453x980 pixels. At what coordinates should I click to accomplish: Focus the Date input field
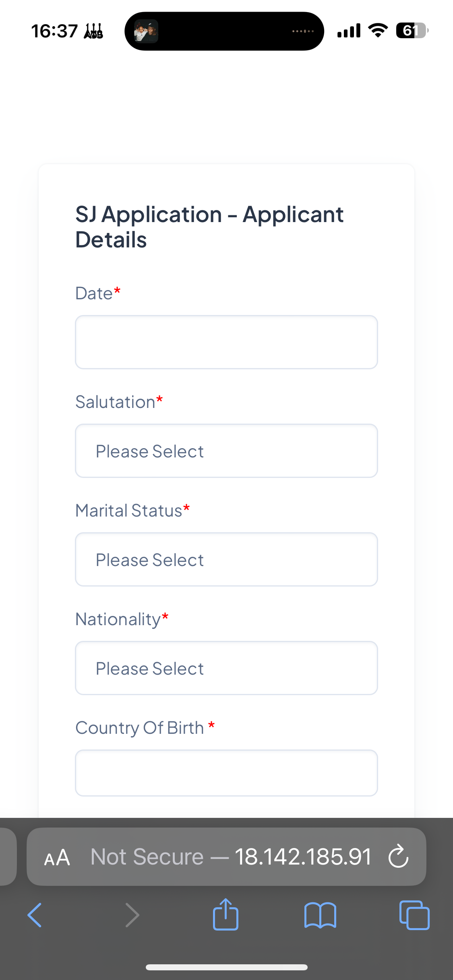[226, 342]
